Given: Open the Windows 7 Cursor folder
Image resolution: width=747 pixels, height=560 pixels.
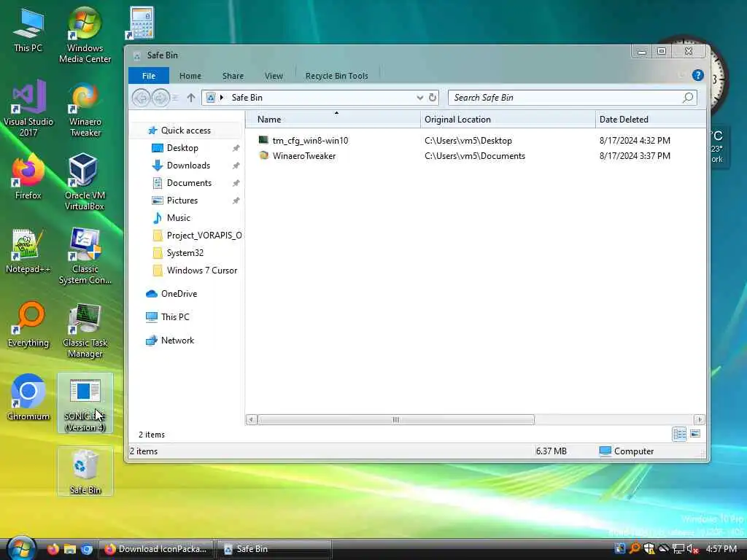Looking at the screenshot, I should click(201, 271).
